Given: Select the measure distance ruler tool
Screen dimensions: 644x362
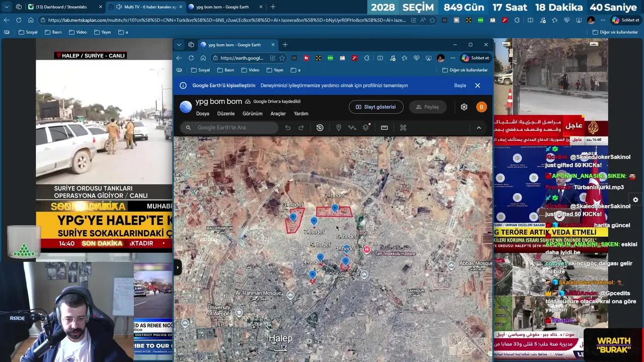Looking at the screenshot, I should [384, 128].
